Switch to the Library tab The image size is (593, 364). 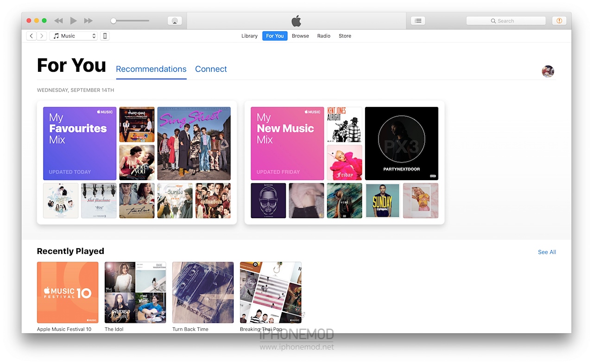(x=249, y=36)
